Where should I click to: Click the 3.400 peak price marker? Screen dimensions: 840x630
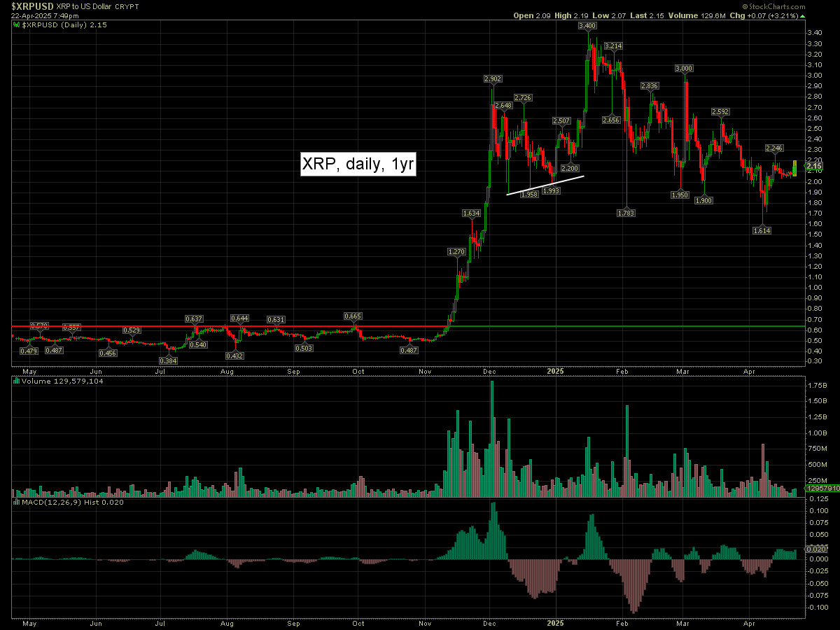click(587, 25)
